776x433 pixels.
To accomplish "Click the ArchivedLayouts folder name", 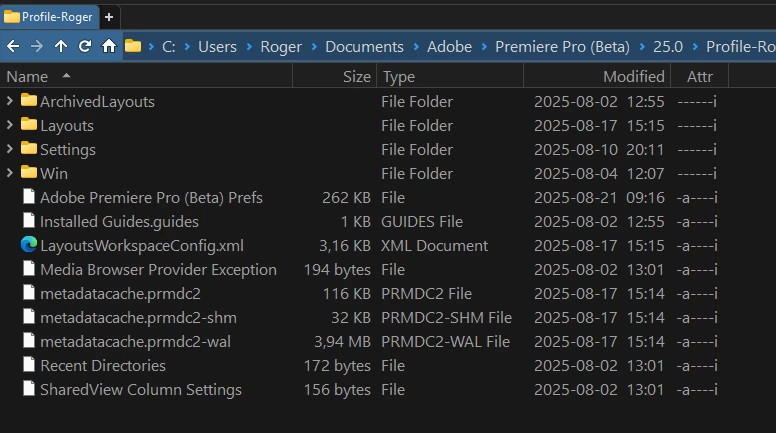I will (x=97, y=101).
